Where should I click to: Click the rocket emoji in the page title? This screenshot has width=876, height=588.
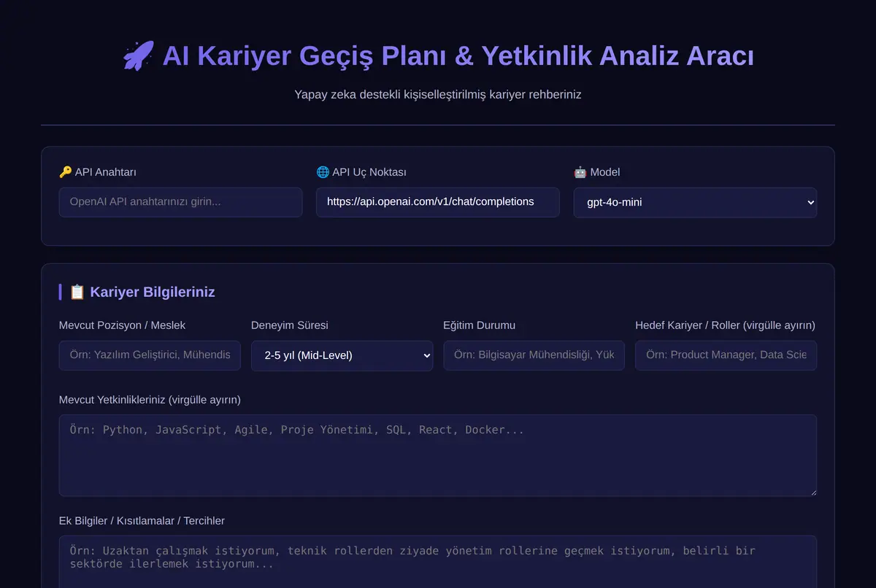tap(138, 56)
